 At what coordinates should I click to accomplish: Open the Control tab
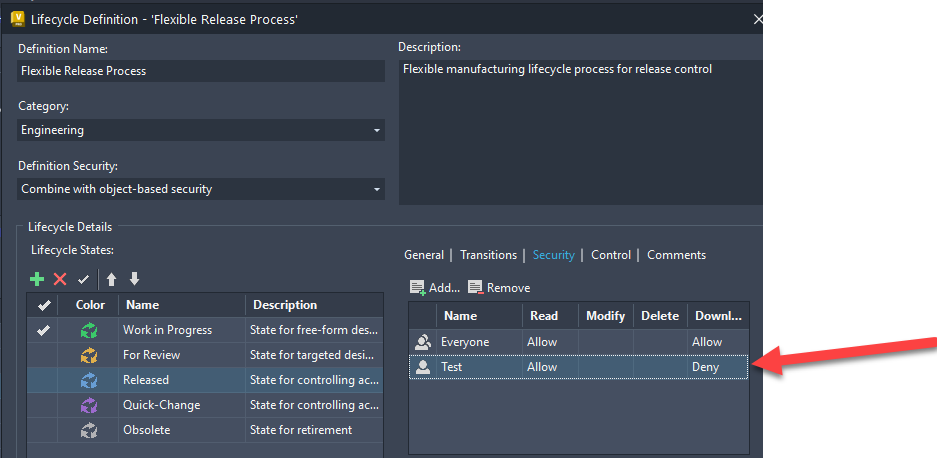(610, 255)
